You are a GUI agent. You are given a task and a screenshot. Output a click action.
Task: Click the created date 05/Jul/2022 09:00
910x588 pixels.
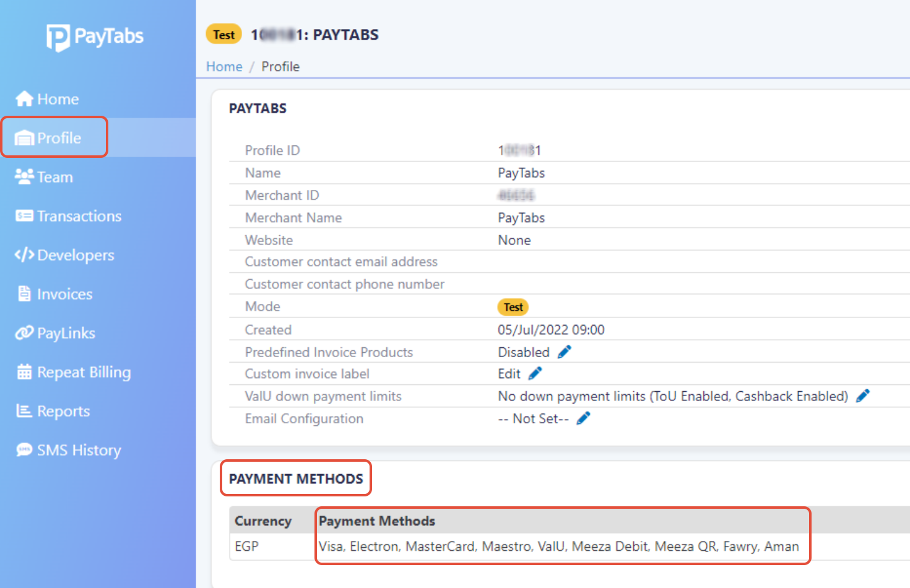click(551, 330)
